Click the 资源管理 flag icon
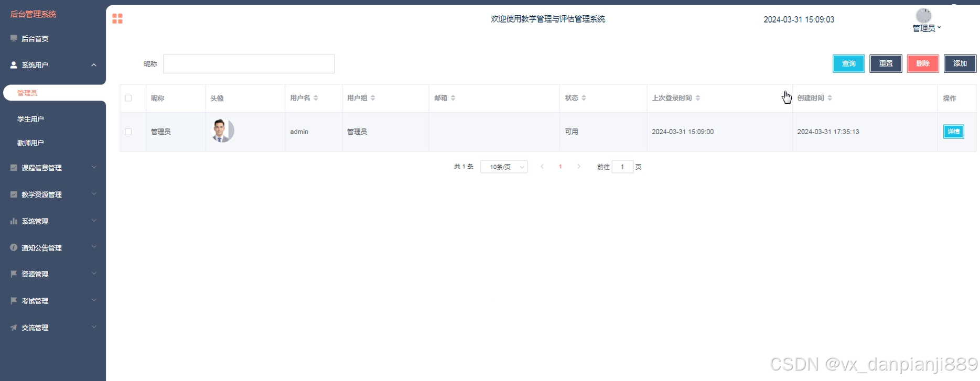This screenshot has height=381, width=980. pos(14,274)
